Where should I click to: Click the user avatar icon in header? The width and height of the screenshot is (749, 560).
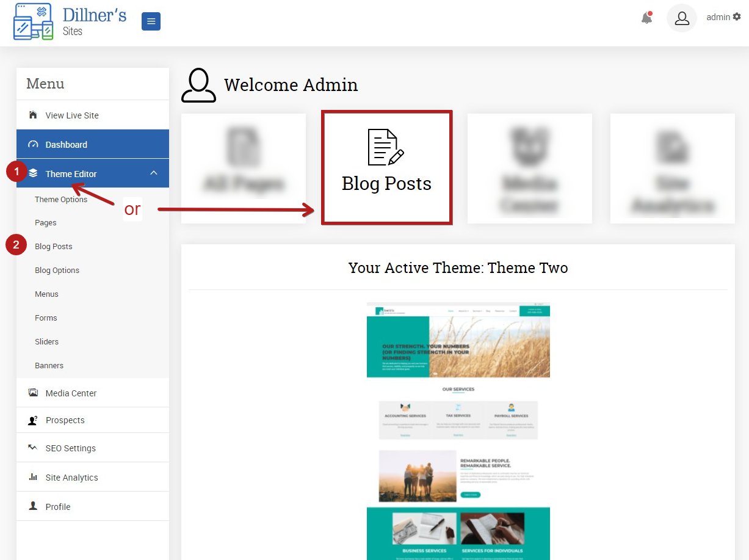pyautogui.click(x=682, y=18)
